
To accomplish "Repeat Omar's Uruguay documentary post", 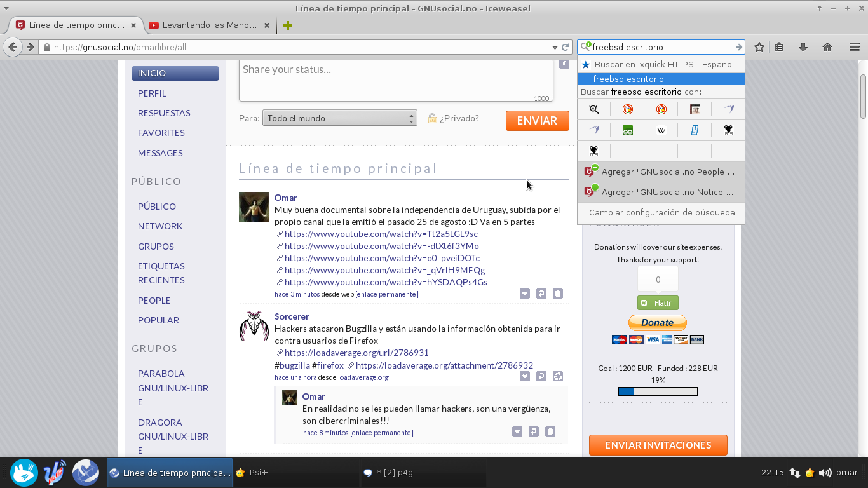I will (x=541, y=294).
